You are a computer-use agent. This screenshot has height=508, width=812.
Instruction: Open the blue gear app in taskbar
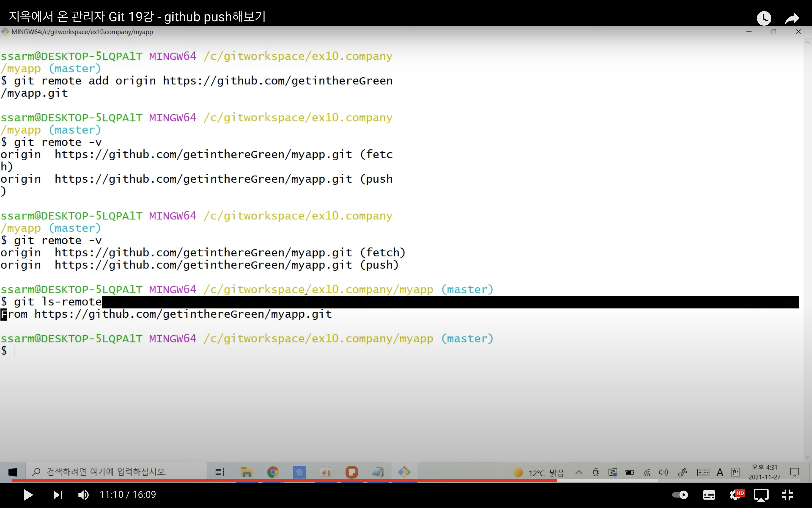[x=299, y=472]
